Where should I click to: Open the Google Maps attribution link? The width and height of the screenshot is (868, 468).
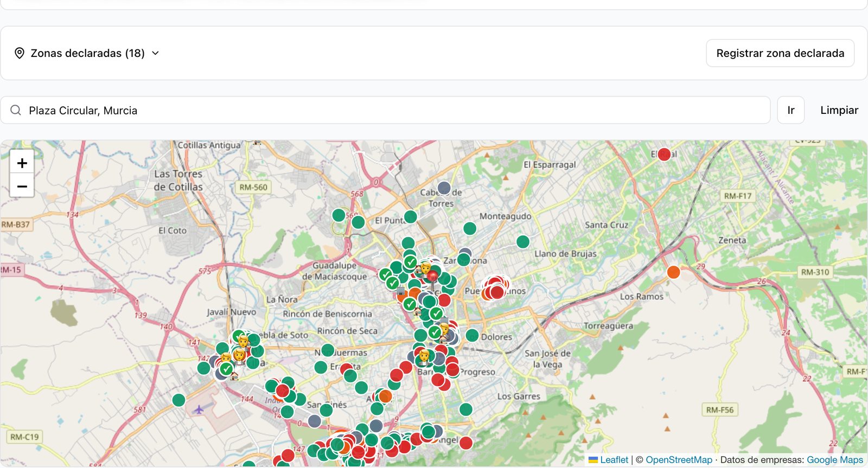(835, 460)
